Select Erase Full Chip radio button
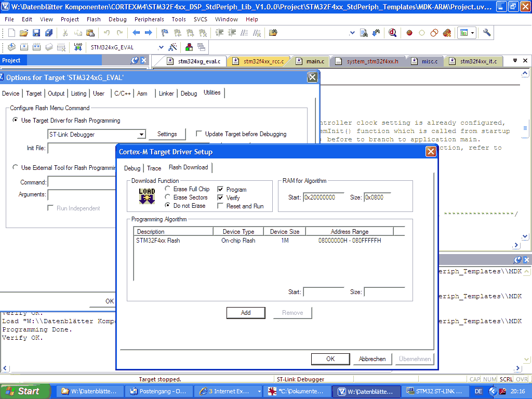This screenshot has height=399, width=532. [168, 188]
